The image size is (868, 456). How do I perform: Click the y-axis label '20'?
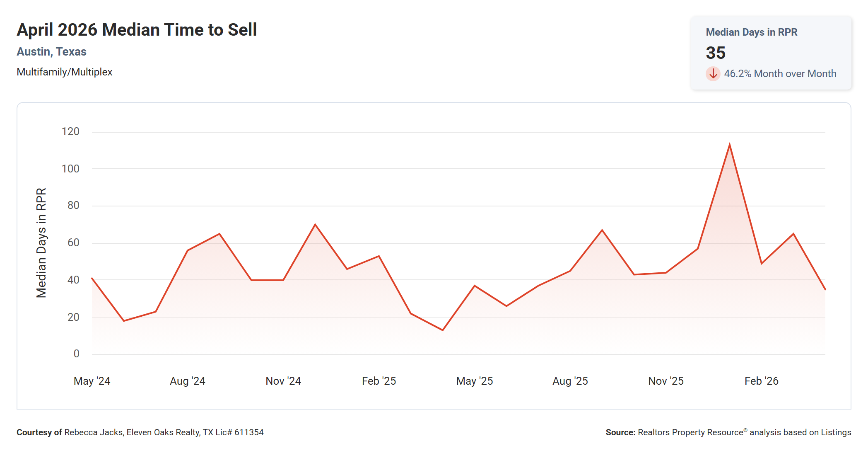(73, 317)
